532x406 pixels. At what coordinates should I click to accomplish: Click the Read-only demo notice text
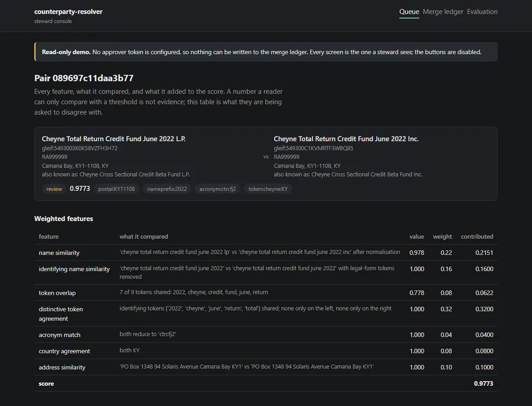261,52
